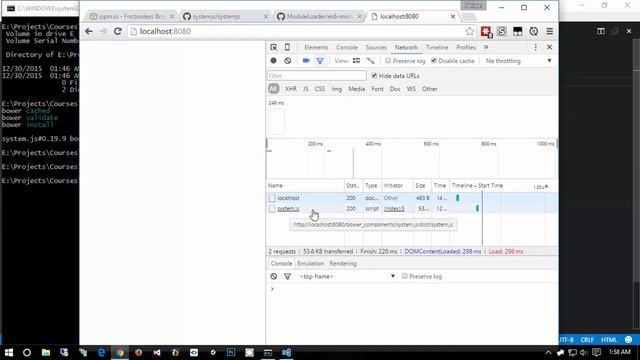This screenshot has width=640, height=360.
Task: Click HTML language mode in VS Code status bar
Action: pos(609,340)
